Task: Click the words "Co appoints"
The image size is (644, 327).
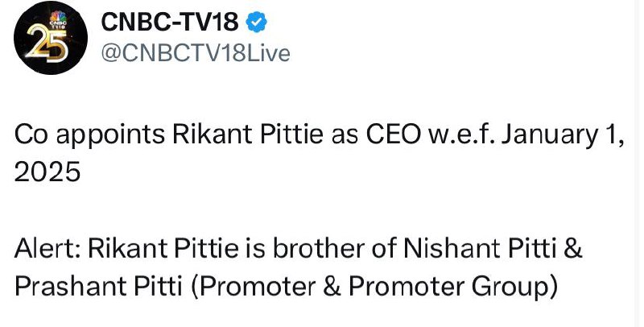Action: pos(90,135)
